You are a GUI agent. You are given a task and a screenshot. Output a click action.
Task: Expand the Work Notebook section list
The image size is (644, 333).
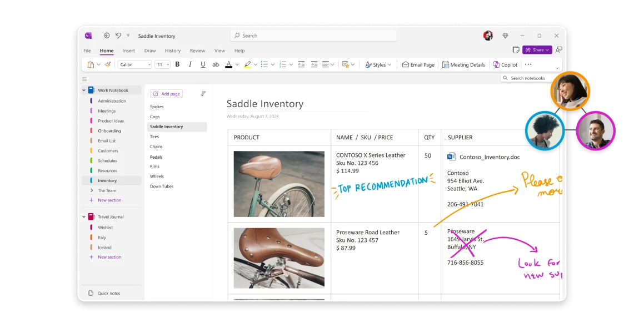(83, 90)
